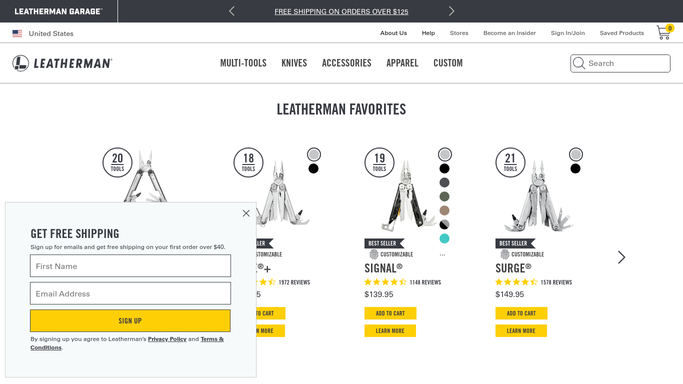This screenshot has height=384, width=683.
Task: Choose the green Signal color option
Action: (x=444, y=196)
